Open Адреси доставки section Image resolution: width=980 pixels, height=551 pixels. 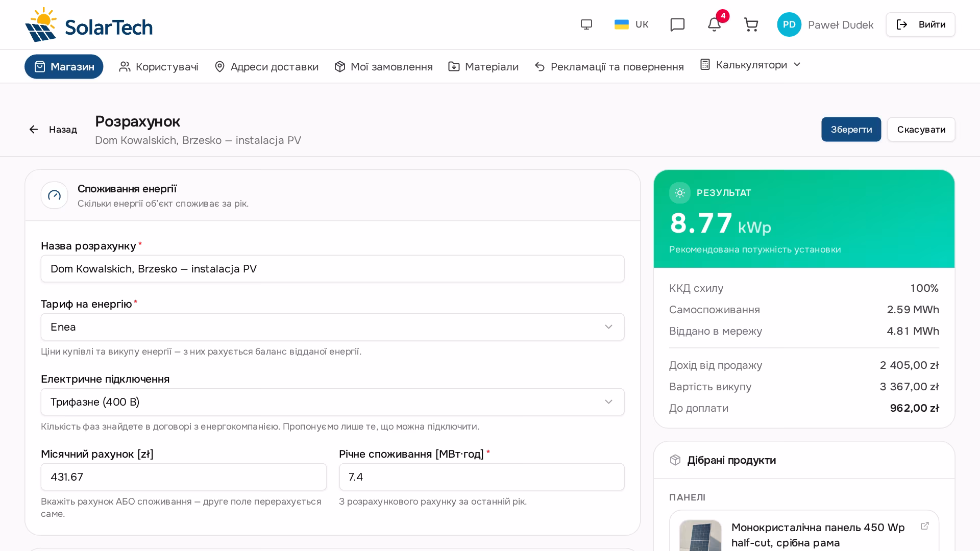(x=266, y=66)
